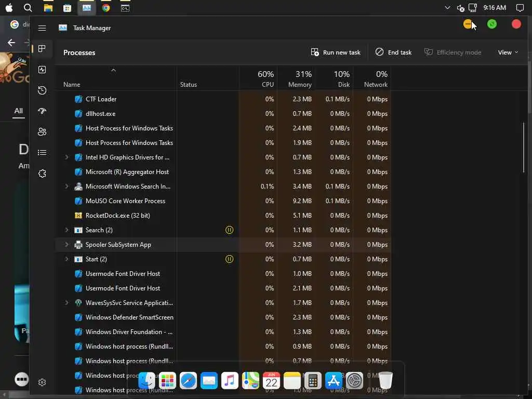The width and height of the screenshot is (532, 399).
Task: Open the View dropdown menu
Action: (x=508, y=52)
